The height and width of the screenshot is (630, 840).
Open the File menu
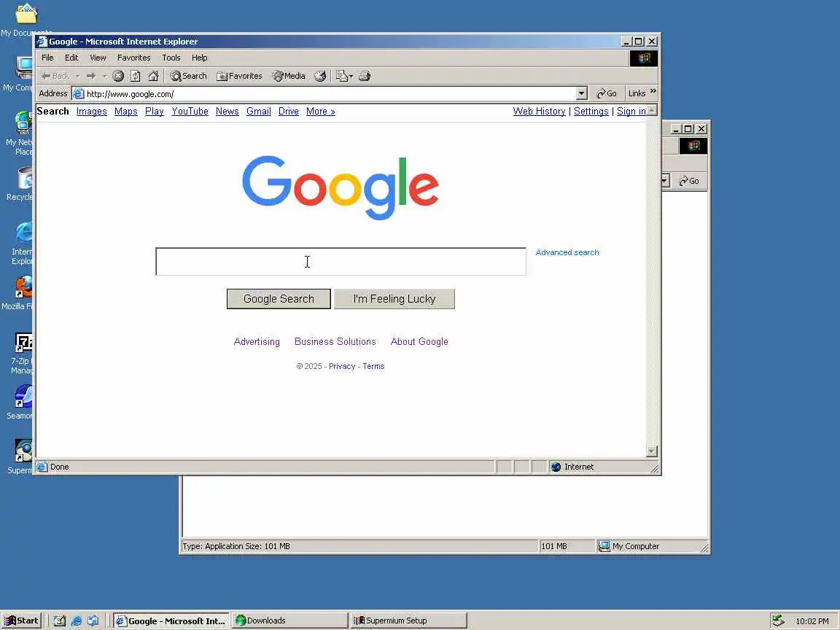pos(47,58)
